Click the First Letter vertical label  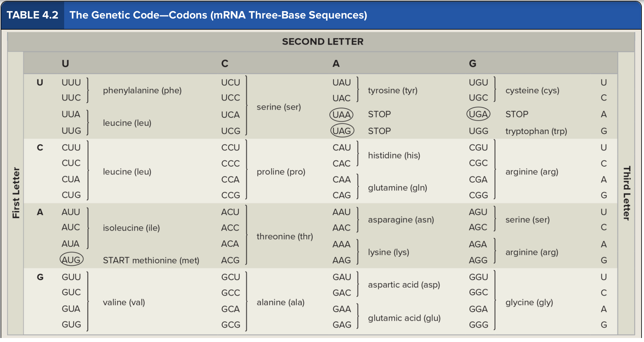tap(16, 193)
